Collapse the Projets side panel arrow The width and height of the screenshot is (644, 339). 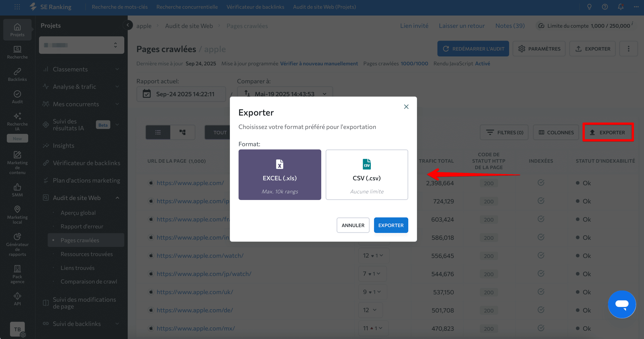pos(128,25)
